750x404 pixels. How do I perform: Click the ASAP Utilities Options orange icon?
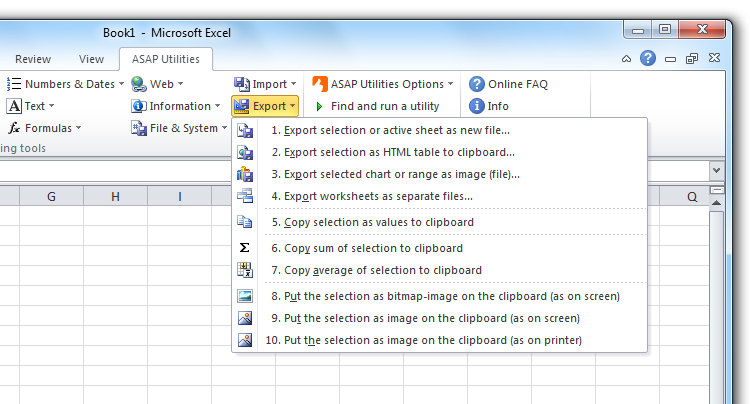[x=320, y=84]
